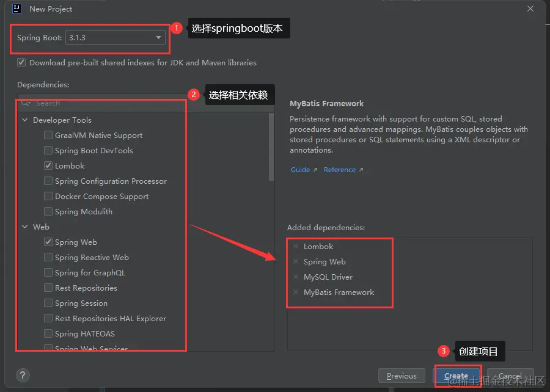Enable Spring Session dependency
550x392 pixels.
coord(48,303)
